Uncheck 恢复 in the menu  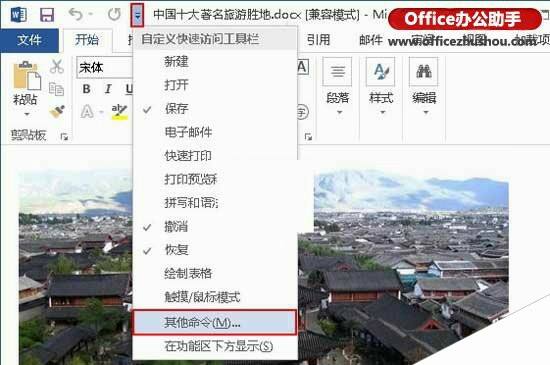[x=215, y=250]
